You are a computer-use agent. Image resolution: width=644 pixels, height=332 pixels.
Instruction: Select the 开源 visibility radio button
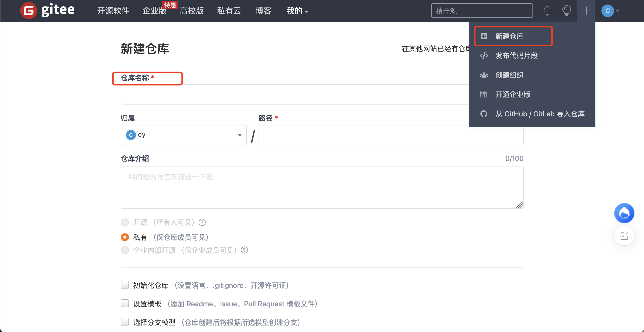125,222
